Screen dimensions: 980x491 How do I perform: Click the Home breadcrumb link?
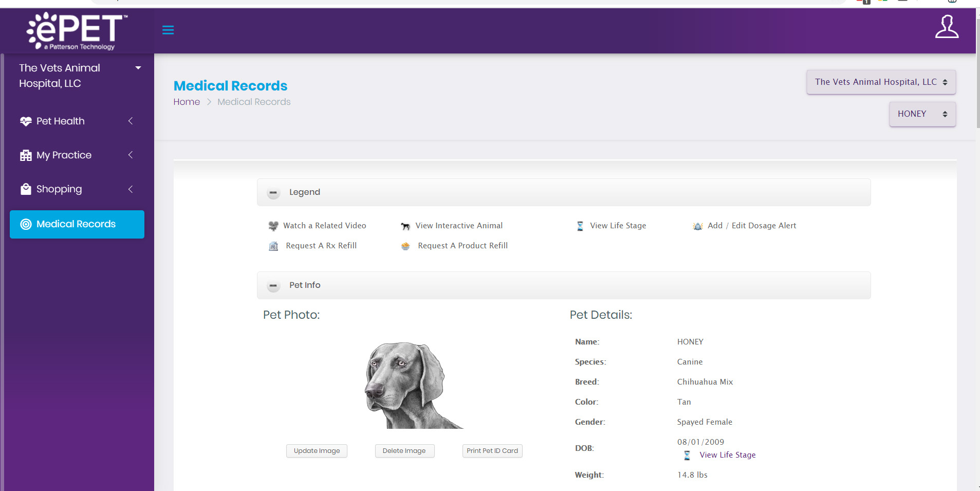point(186,101)
